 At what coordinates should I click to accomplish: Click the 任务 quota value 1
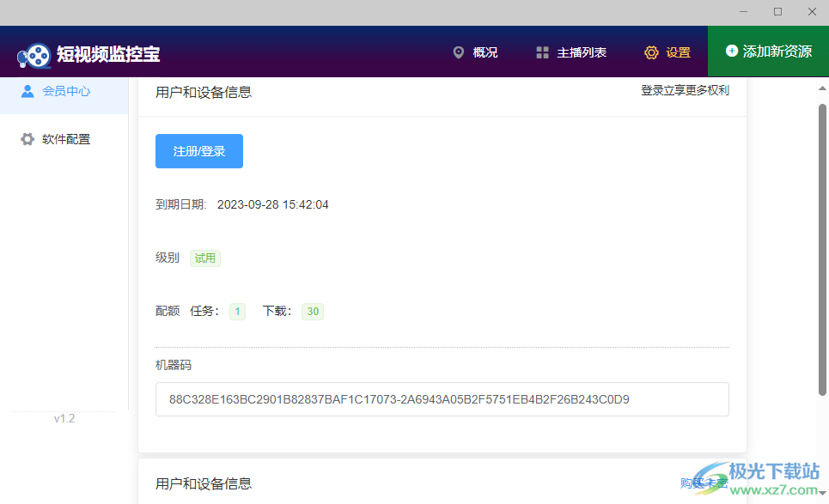pyautogui.click(x=237, y=312)
